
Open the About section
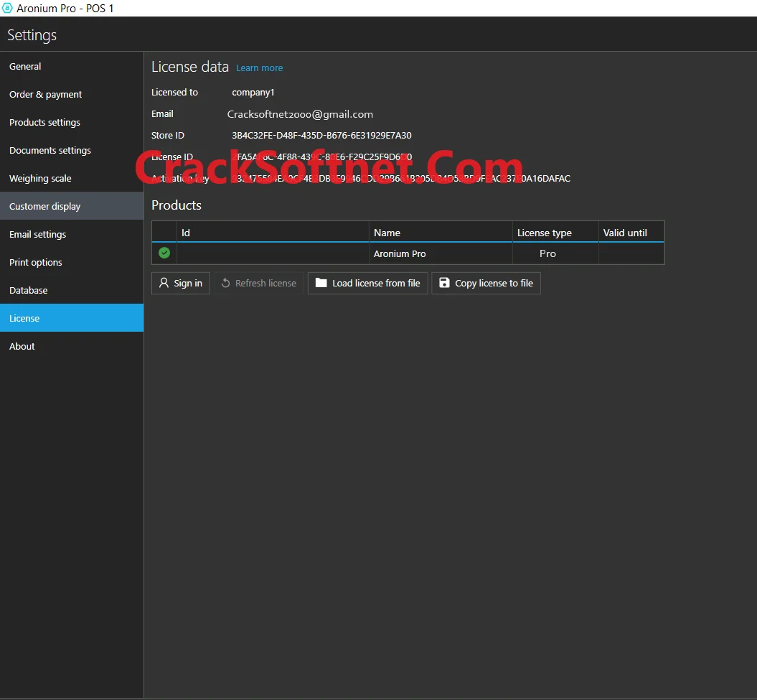pos(72,346)
